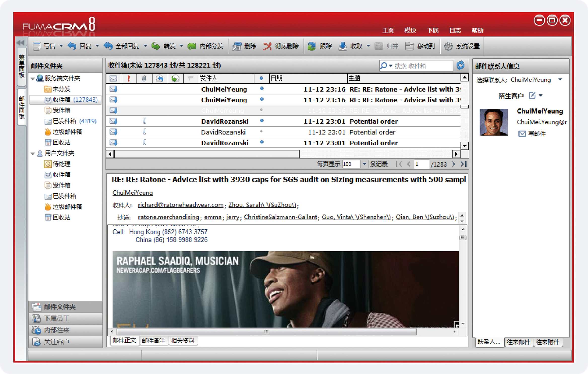Toggle the blue dot on first DavidRozanski email
Screen dimensions: 588x374
tap(262, 121)
